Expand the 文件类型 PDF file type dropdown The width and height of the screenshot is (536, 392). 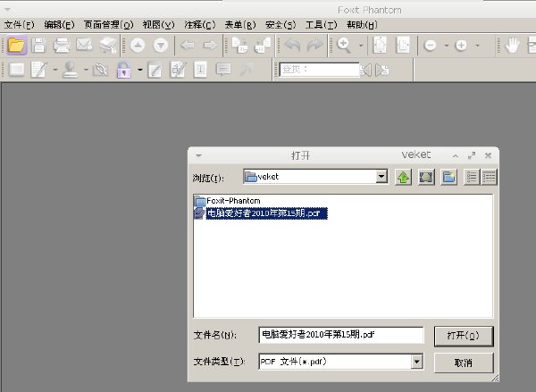pos(416,362)
